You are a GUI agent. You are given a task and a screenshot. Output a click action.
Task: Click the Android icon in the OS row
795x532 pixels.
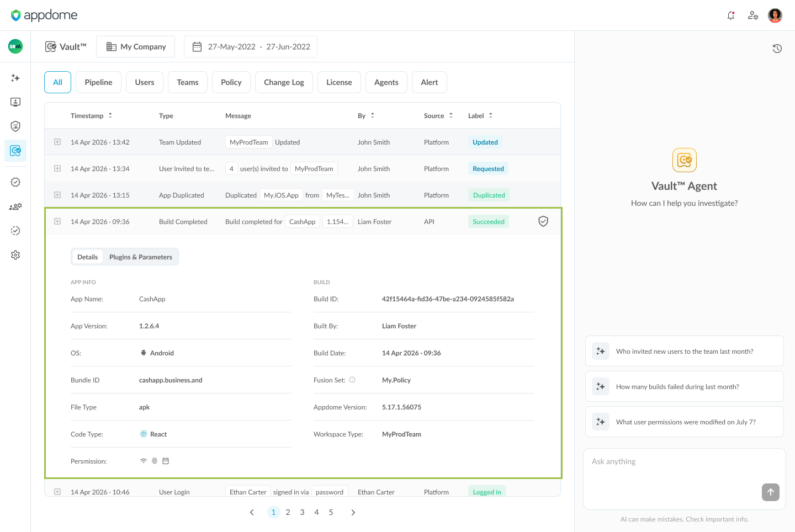[144, 353]
